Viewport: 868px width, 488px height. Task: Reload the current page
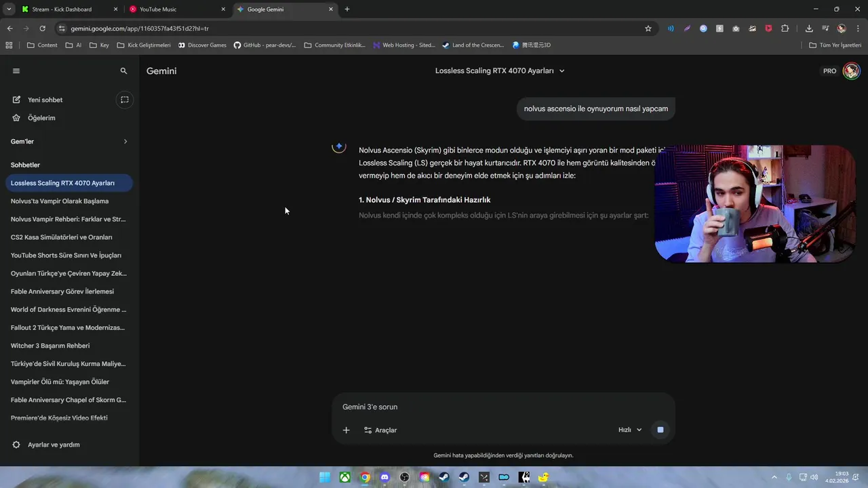pyautogui.click(x=42, y=28)
